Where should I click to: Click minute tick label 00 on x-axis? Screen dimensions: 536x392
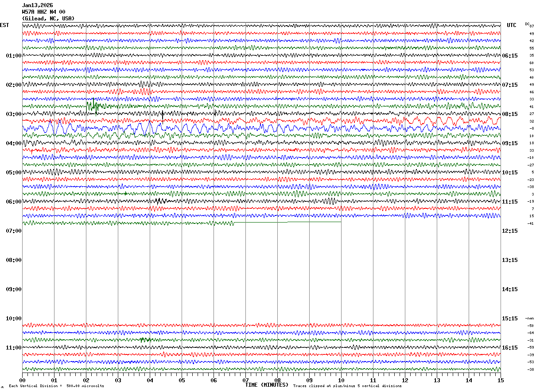point(22,380)
